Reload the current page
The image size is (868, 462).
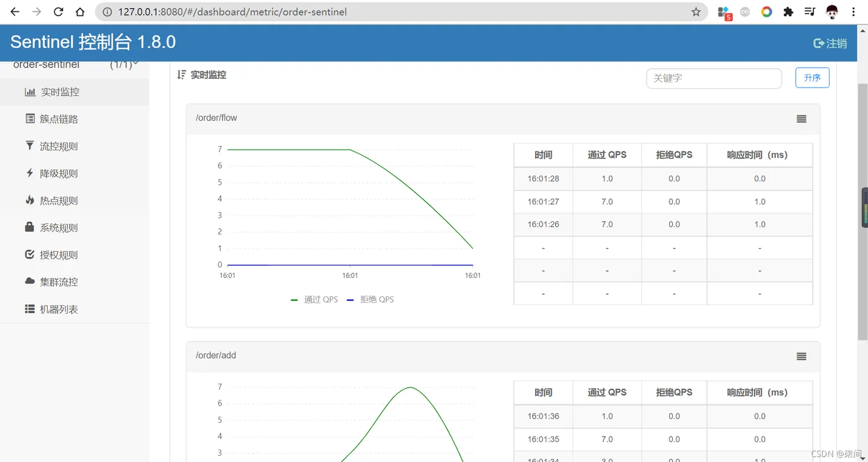pos(58,12)
